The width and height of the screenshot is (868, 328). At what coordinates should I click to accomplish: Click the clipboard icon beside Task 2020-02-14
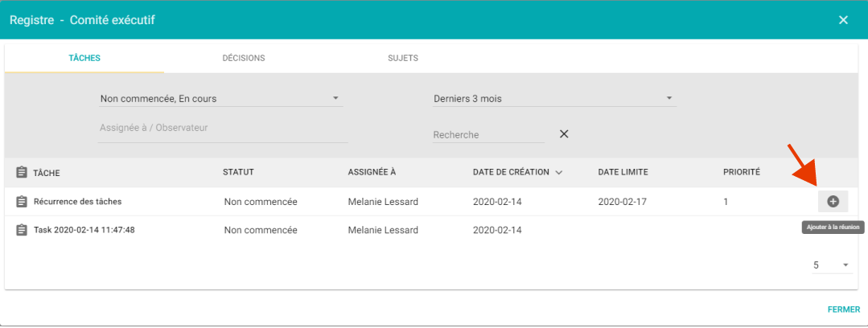(22, 230)
